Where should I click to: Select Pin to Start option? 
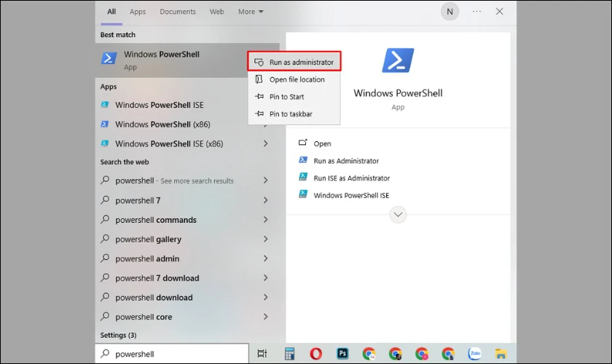[x=294, y=96]
